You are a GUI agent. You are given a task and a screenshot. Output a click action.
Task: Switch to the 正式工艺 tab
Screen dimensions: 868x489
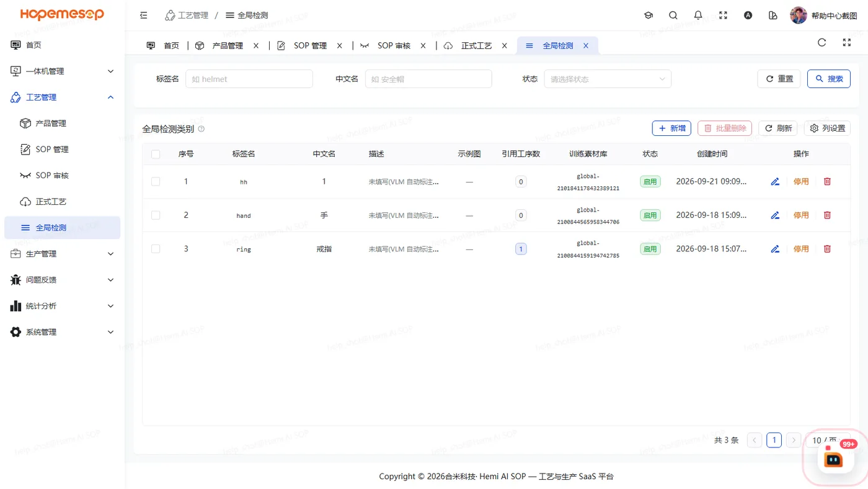point(476,46)
